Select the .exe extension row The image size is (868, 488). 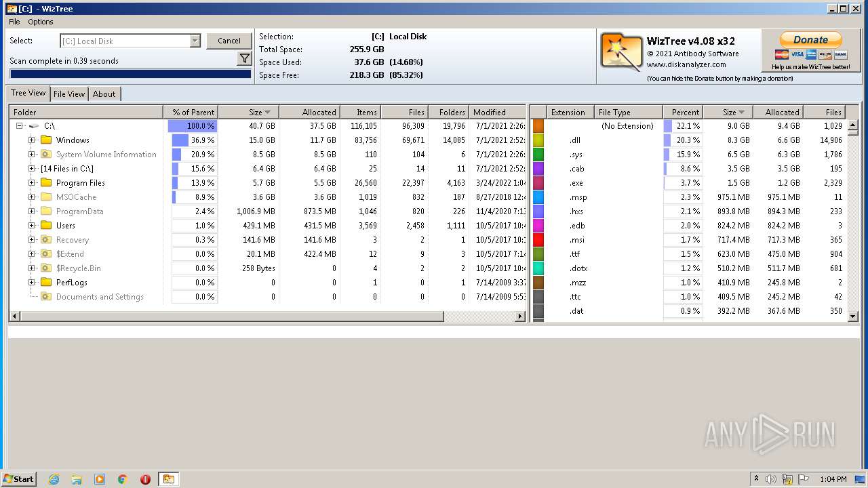click(688, 183)
